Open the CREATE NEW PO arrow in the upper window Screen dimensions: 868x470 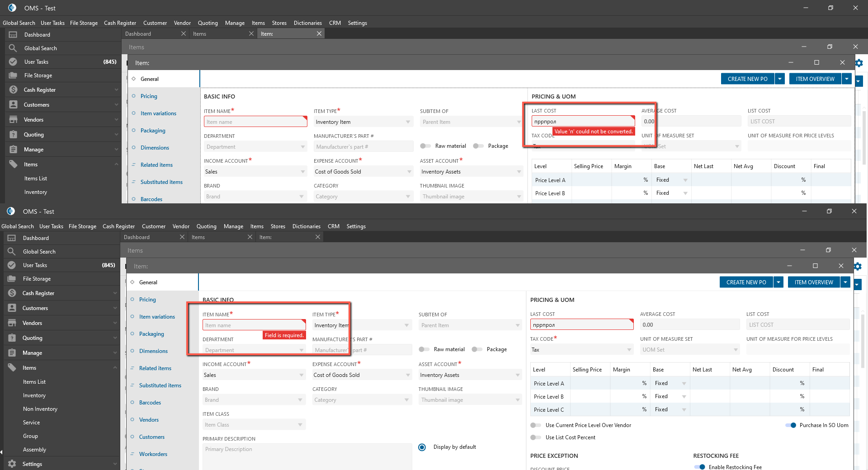tap(780, 79)
